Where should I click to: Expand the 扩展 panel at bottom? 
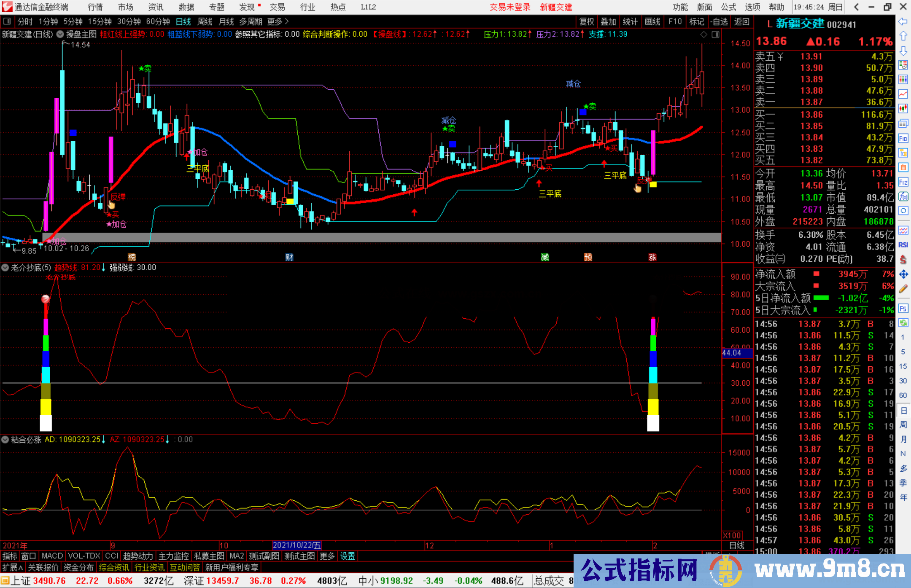tap(12, 567)
